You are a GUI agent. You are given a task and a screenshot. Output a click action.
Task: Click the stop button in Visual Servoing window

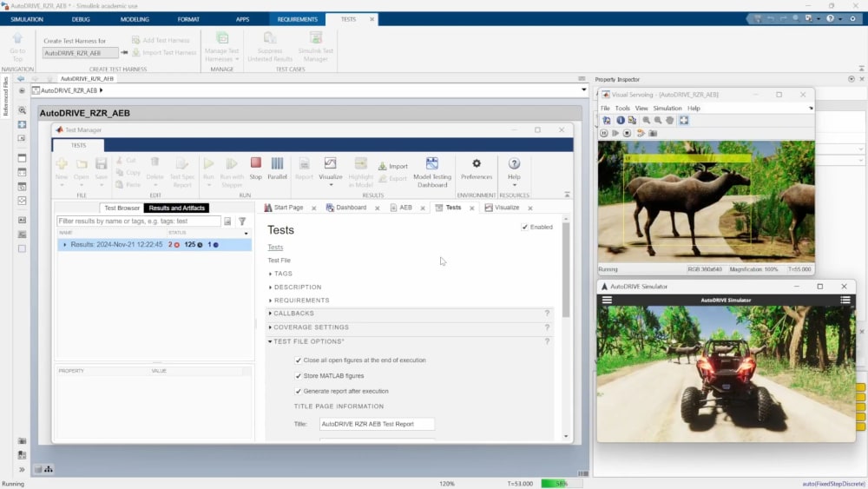click(628, 134)
